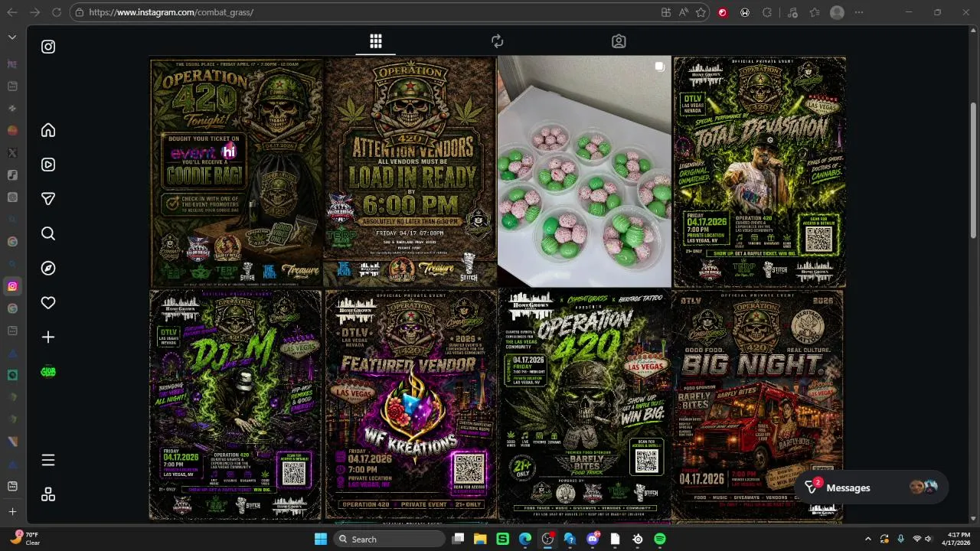Viewport: 980px width, 551px height.
Task: Open browser profile avatar
Action: [x=838, y=12]
